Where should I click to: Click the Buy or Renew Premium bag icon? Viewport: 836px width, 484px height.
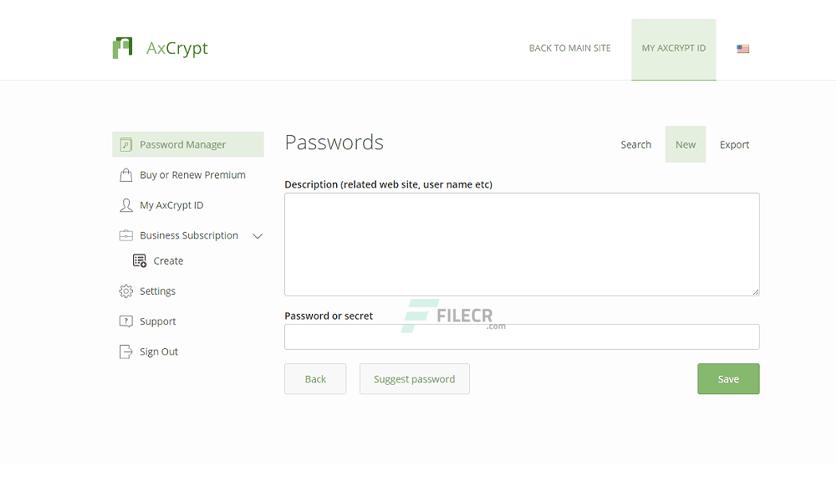126,175
